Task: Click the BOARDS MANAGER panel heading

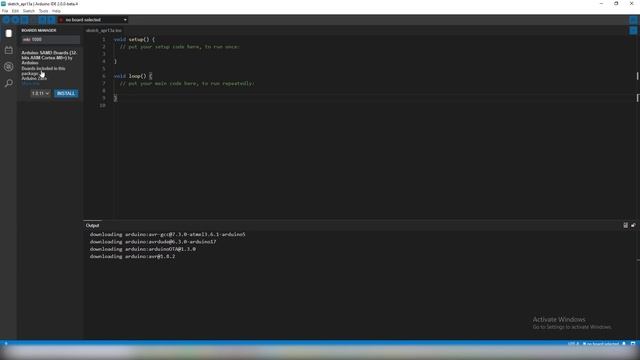Action: coord(39,30)
